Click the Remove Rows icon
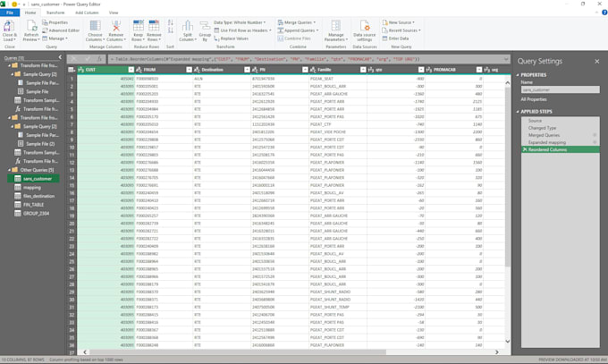The height and width of the screenshot is (364, 608). [x=154, y=26]
